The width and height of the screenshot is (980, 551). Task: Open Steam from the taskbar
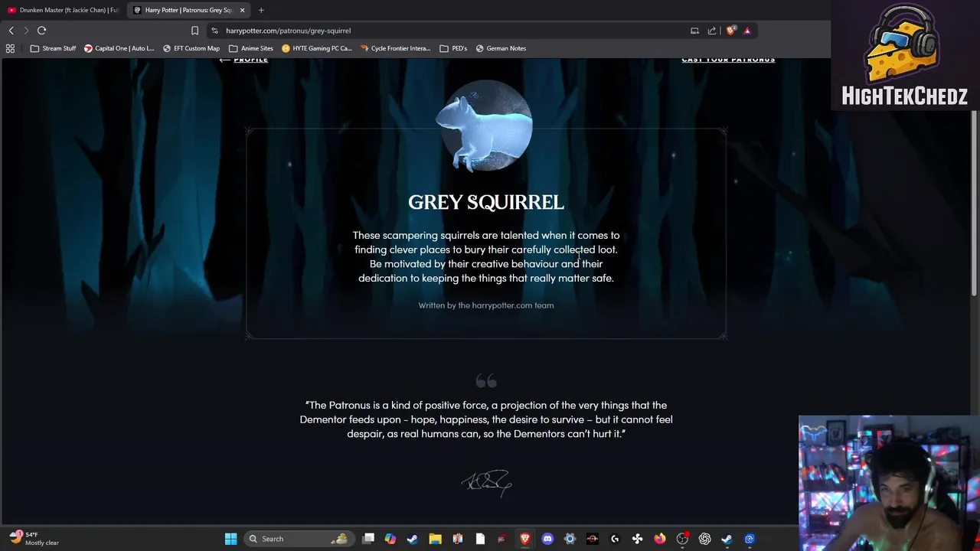click(413, 539)
